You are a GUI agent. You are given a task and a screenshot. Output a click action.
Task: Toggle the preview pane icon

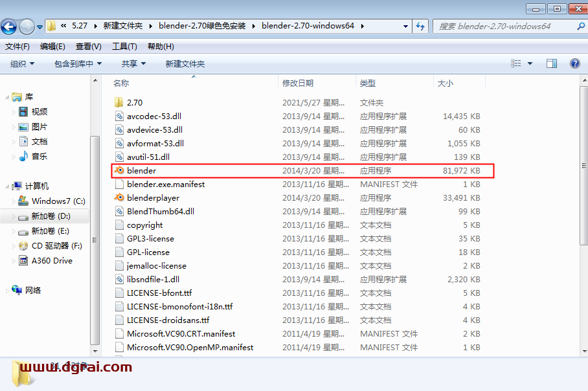(x=552, y=63)
